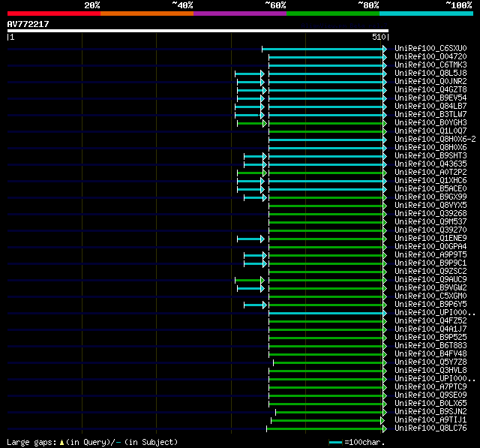This screenshot has width=480, height=448.
Task: Click the short green alignment segment for Q9AUC9
Action: (x=250, y=281)
